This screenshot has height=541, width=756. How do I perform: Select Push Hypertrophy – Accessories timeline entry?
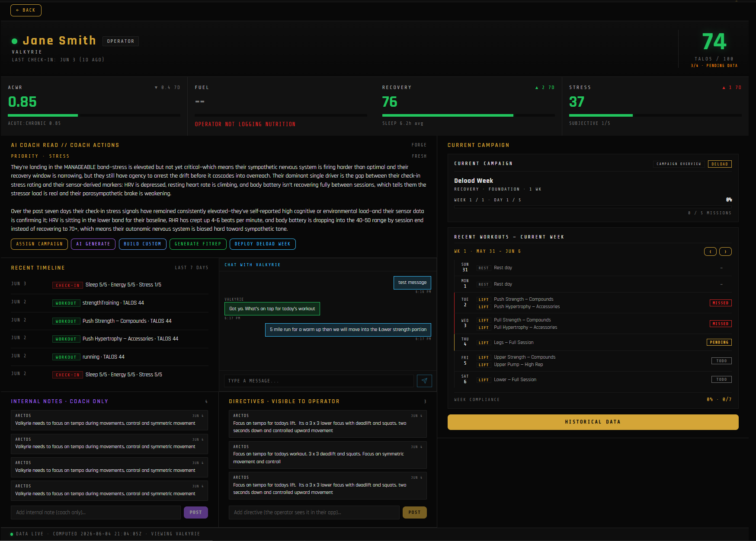(110, 339)
